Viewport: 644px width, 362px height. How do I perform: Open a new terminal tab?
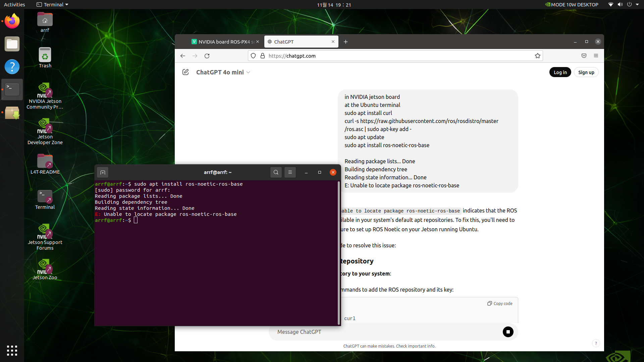(103, 172)
